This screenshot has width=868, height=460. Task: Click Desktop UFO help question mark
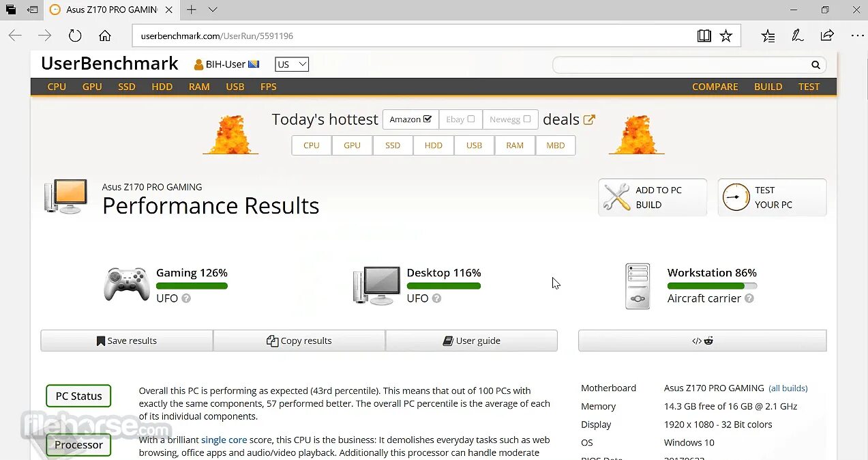(436, 298)
